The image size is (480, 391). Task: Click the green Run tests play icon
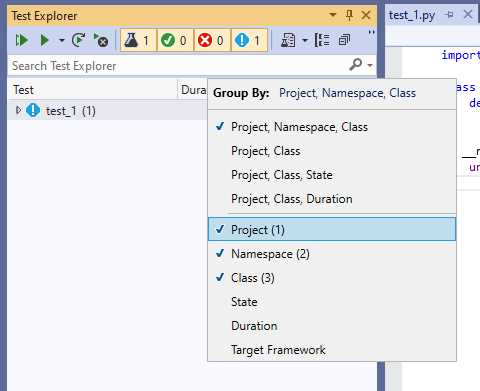[44, 40]
